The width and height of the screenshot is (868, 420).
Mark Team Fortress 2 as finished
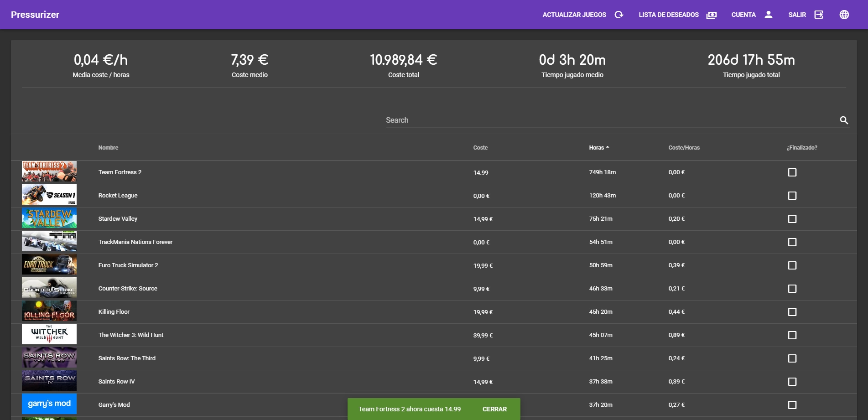click(792, 172)
